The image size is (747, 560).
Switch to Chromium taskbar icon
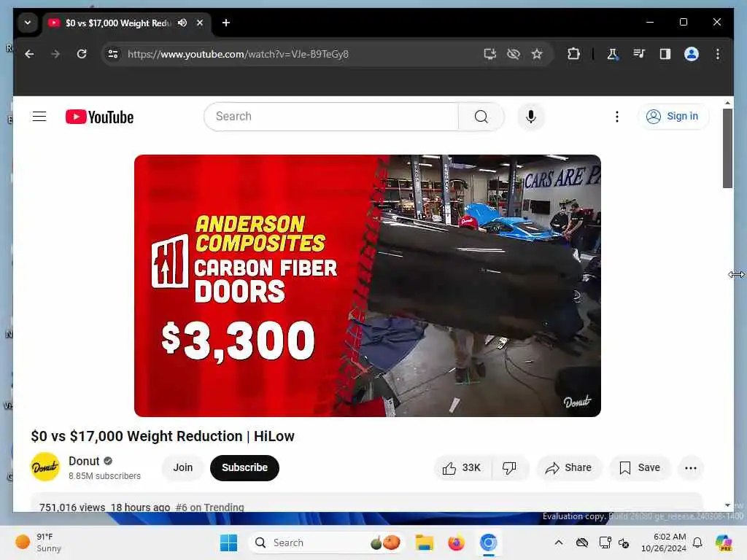488,542
